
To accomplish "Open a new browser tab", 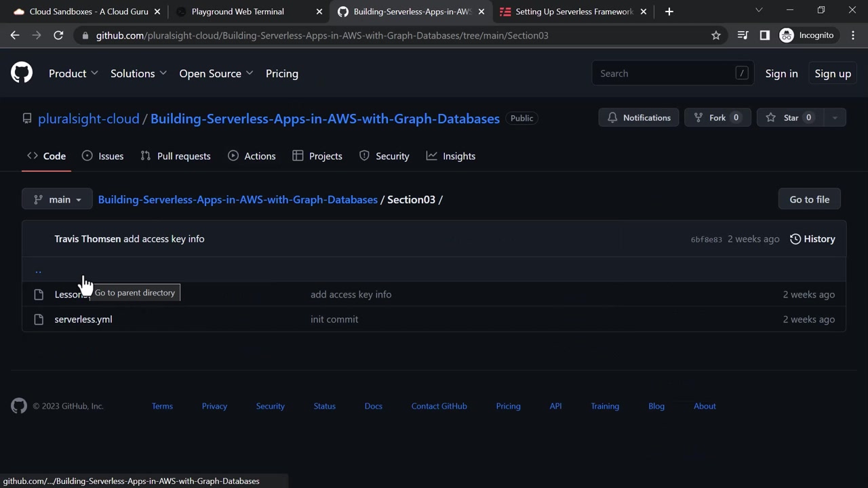I will coord(669,12).
